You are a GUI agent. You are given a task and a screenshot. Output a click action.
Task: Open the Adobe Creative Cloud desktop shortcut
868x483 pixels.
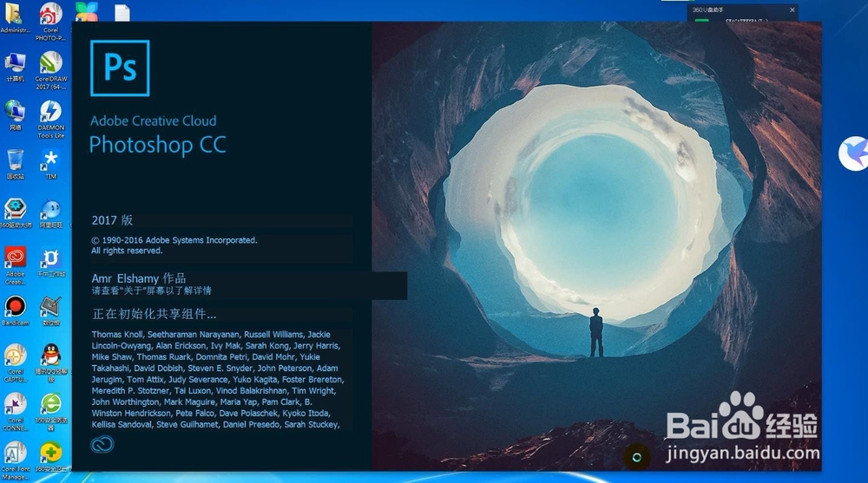pos(15,265)
